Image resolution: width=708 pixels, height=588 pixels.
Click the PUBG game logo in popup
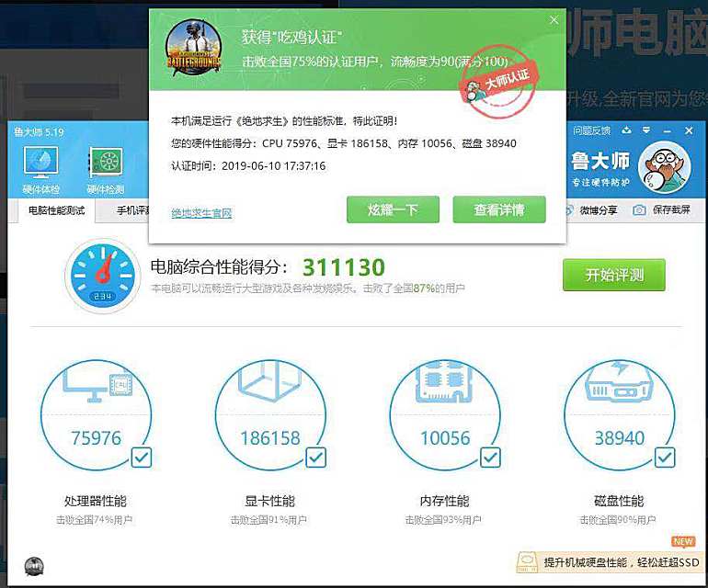coord(194,49)
